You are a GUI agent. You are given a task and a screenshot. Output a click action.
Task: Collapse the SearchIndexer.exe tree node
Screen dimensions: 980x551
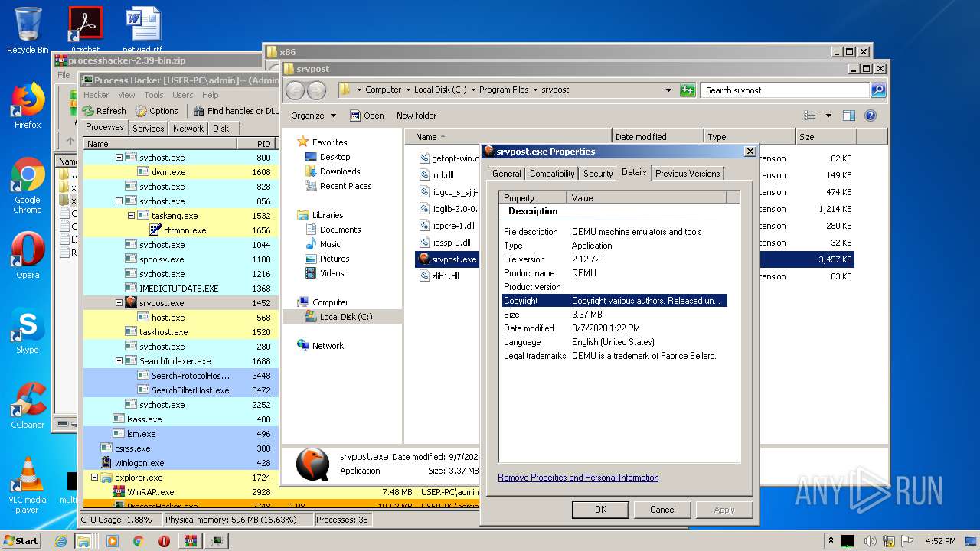point(119,361)
